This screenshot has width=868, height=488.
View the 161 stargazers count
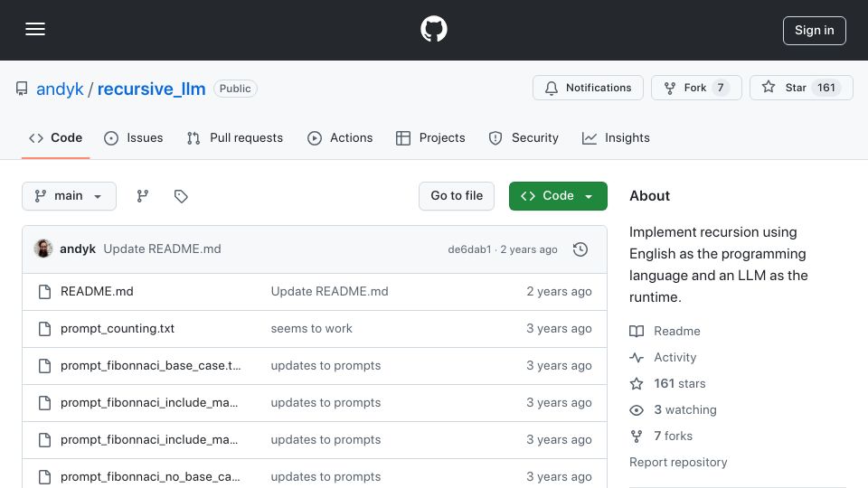click(x=826, y=88)
